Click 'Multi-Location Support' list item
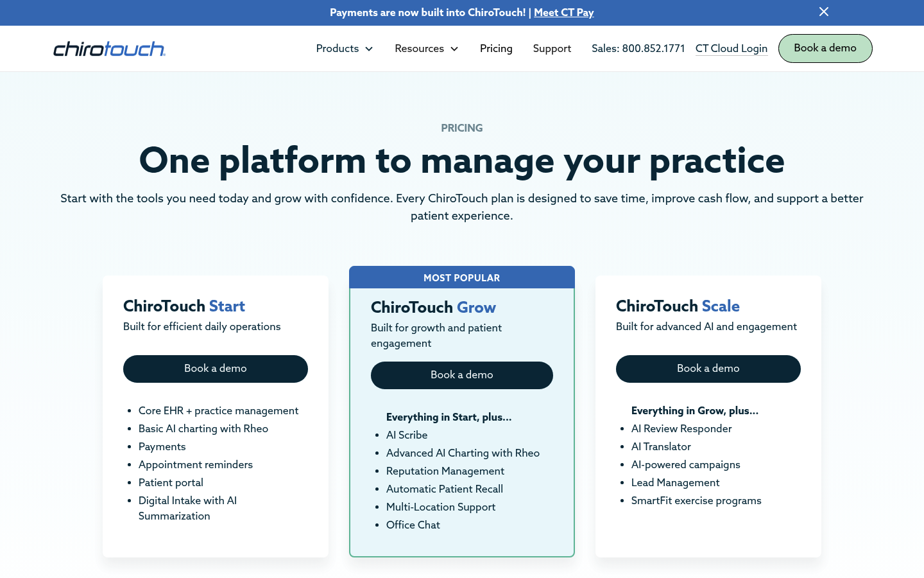Image resolution: width=924 pixels, height=578 pixels. point(441,507)
